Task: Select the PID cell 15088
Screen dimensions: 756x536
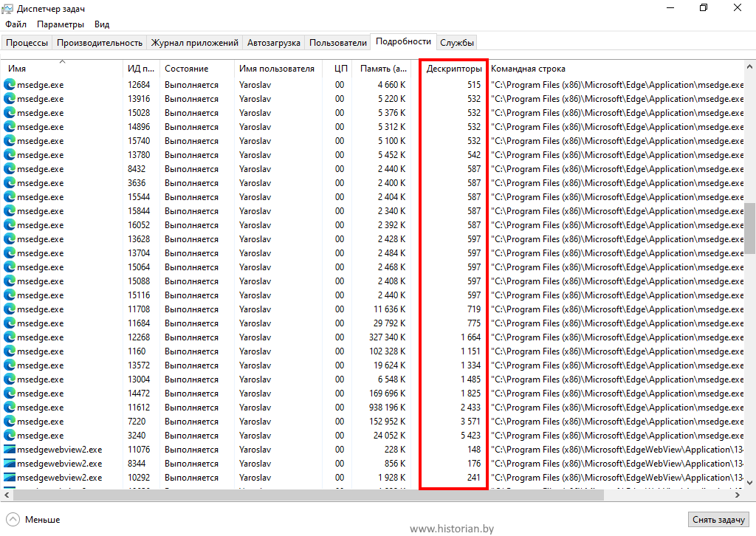Action: (139, 281)
